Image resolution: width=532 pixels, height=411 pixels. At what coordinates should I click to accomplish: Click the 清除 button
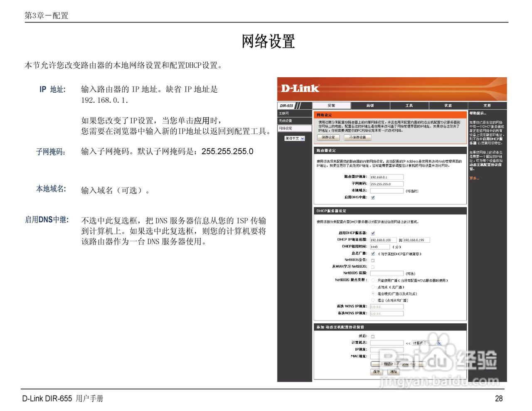tap(394, 372)
